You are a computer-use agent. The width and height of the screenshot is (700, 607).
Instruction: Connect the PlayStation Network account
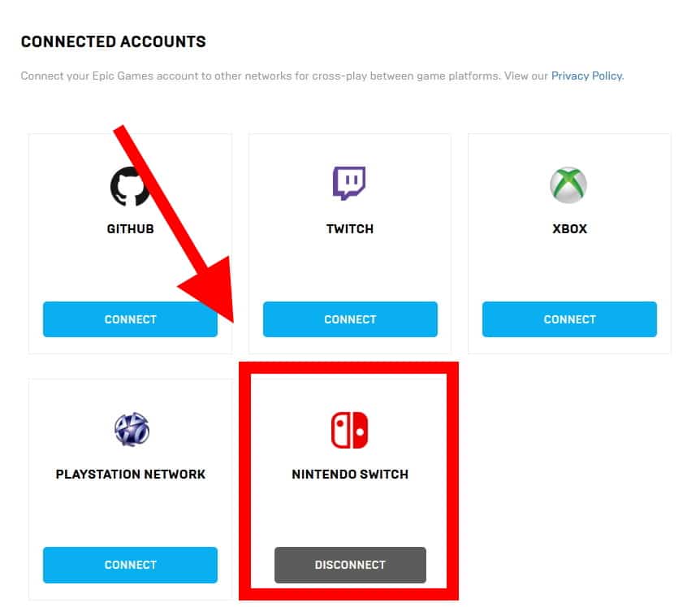coord(130,565)
